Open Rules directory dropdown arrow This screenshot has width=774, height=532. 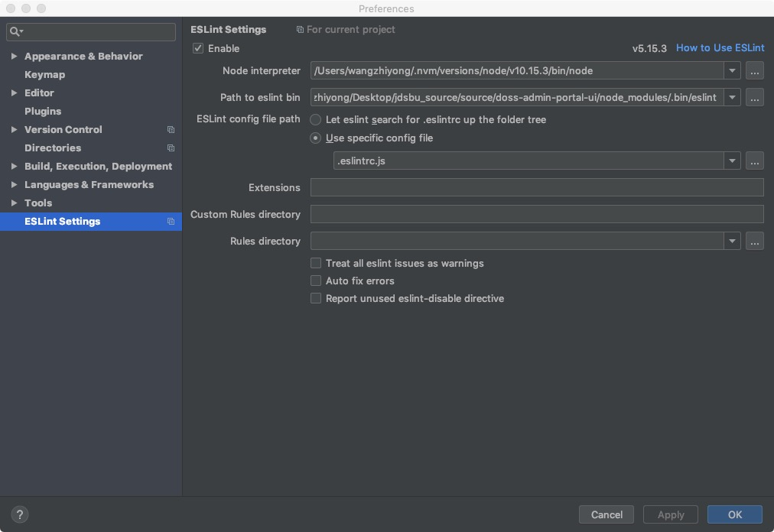732,241
